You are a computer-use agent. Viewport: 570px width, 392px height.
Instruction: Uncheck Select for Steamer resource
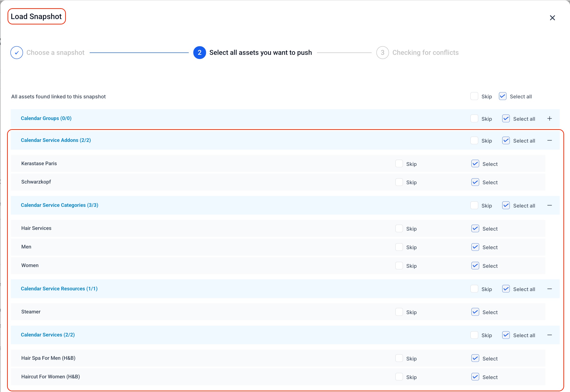point(475,312)
